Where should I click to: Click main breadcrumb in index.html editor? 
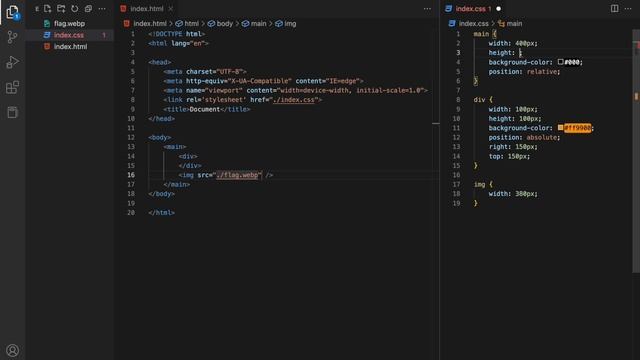tap(258, 24)
